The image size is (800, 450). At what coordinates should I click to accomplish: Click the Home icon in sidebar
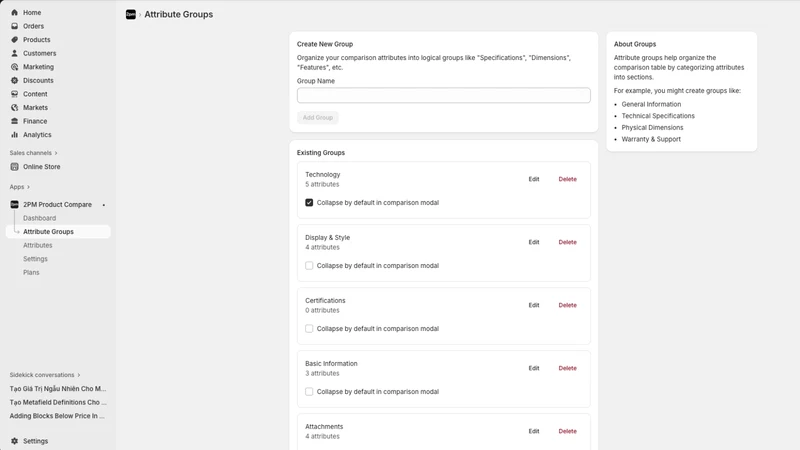click(x=14, y=12)
